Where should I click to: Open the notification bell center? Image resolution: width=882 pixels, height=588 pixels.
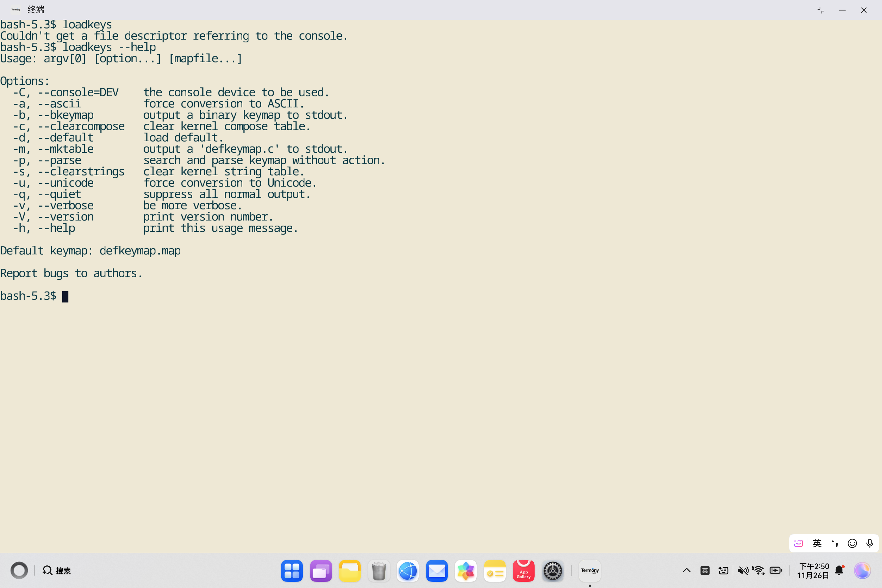839,571
